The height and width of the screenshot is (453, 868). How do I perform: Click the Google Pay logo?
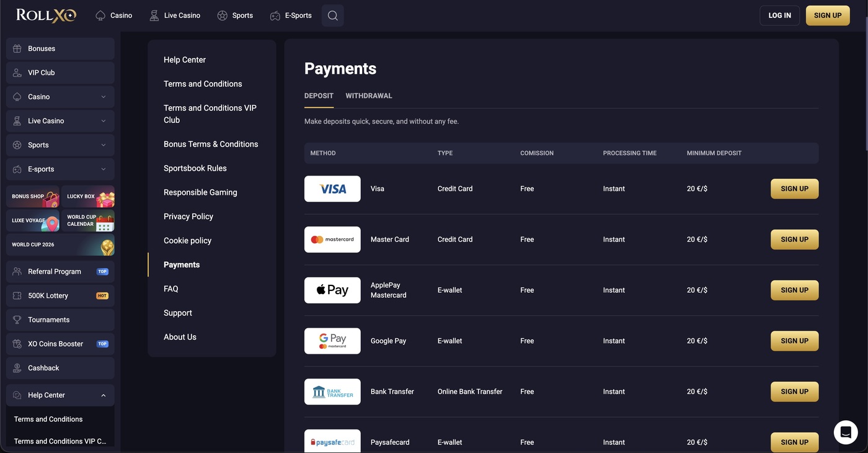(332, 341)
